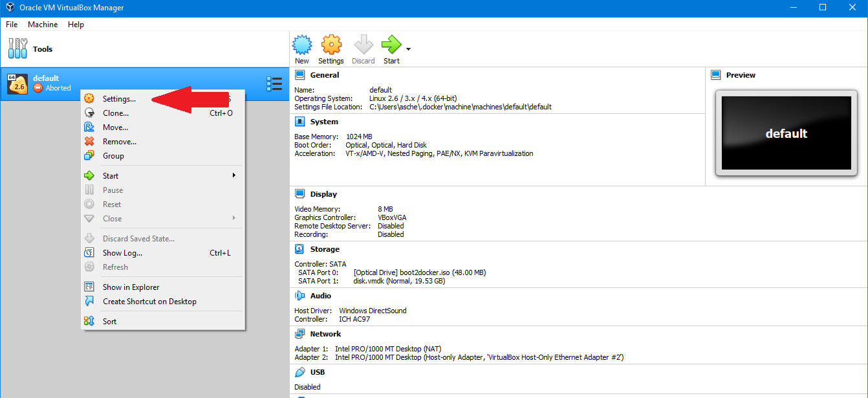Click the Storage section header icon
This screenshot has width=868, height=398.
(x=300, y=249)
